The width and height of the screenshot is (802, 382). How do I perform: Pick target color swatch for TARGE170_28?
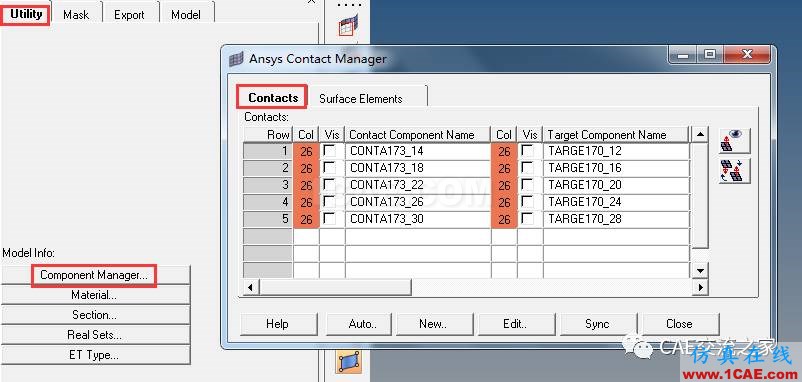click(x=504, y=219)
